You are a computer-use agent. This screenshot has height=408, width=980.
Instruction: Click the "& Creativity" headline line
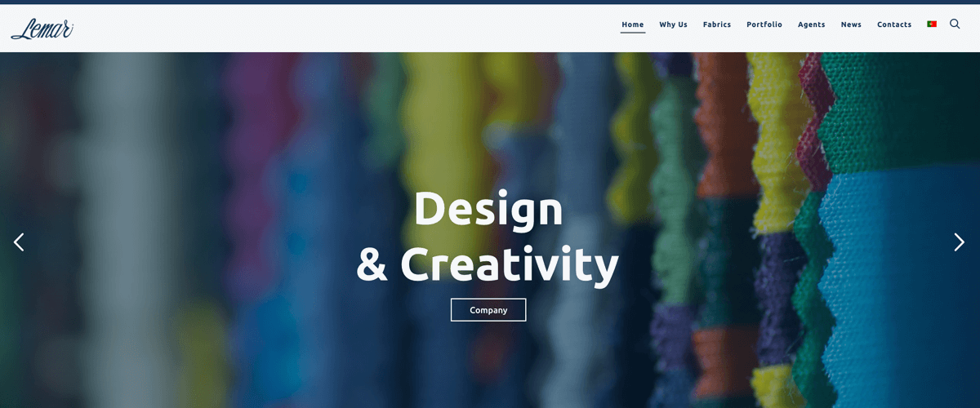coord(488,264)
